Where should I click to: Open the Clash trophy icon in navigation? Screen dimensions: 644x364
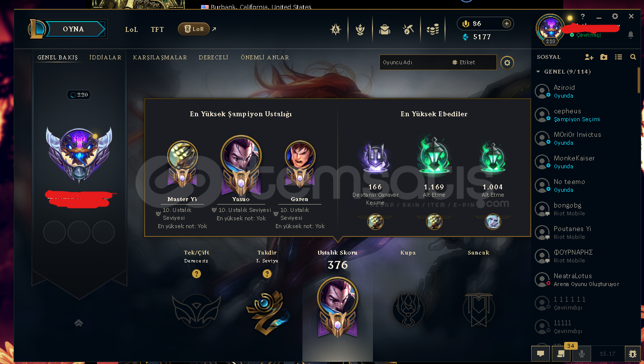336,29
